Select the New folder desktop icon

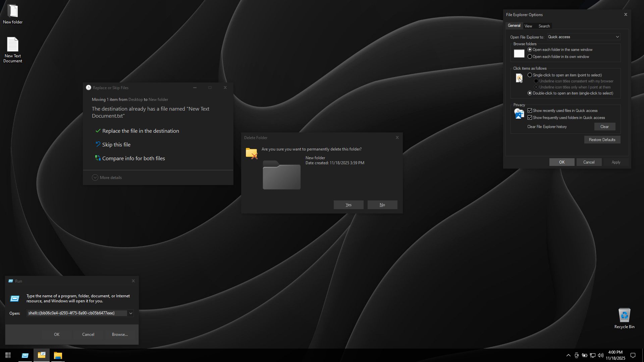pos(13,14)
